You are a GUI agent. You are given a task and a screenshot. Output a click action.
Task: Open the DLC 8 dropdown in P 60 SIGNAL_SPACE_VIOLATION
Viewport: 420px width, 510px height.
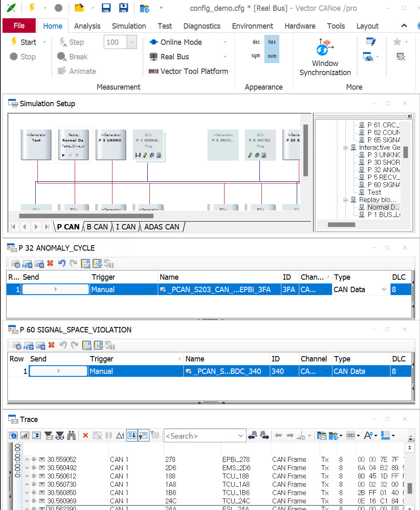pos(405,371)
